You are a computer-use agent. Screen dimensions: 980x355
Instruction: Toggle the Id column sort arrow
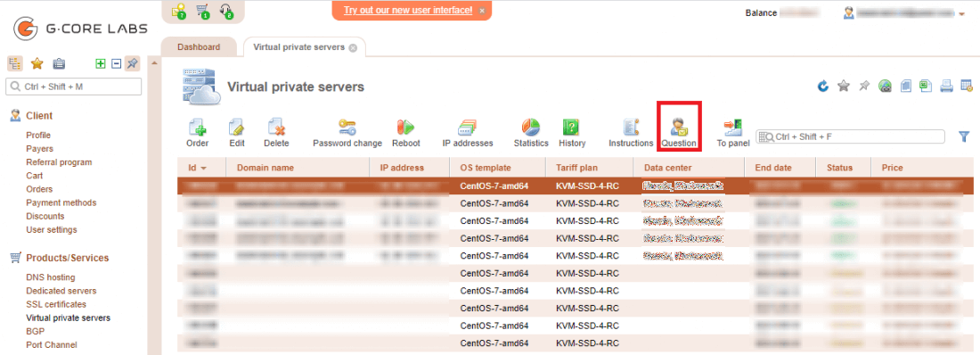coord(203,169)
